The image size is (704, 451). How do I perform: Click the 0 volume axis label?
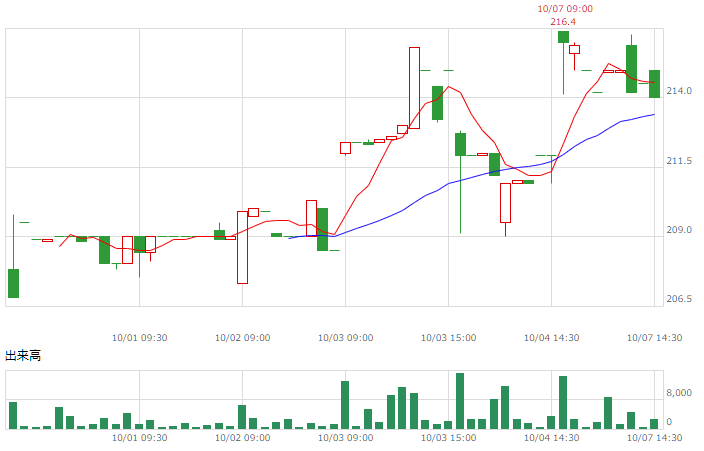tap(669, 422)
